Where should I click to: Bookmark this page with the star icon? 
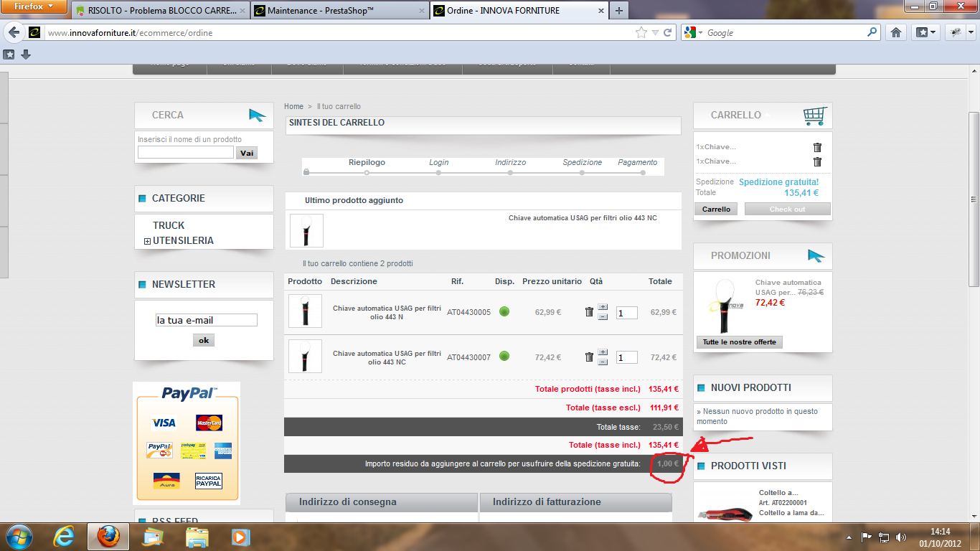(641, 33)
